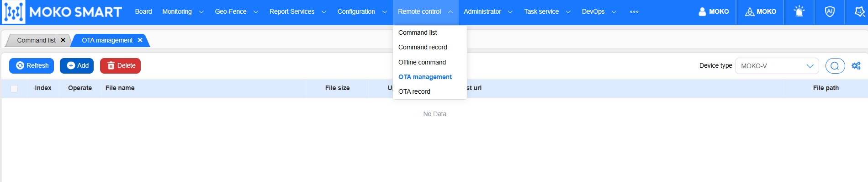Click the red Delete button
Viewport: 868px width, 182px height.
point(120,66)
